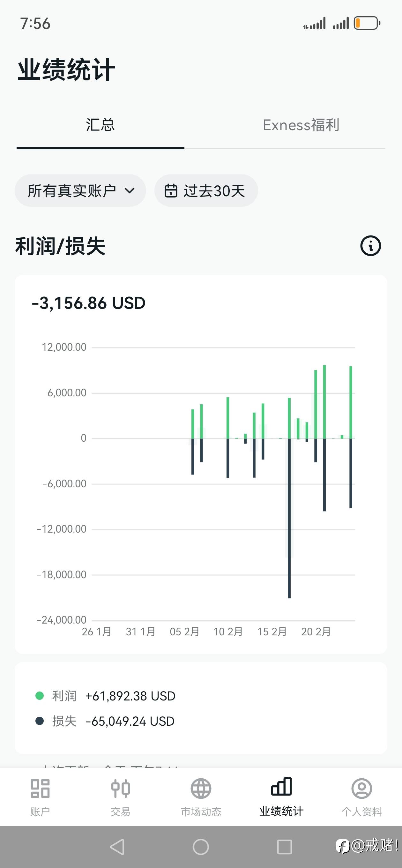Open the Trade candlestick icon
This screenshot has height=868, width=402.
pyautogui.click(x=120, y=789)
